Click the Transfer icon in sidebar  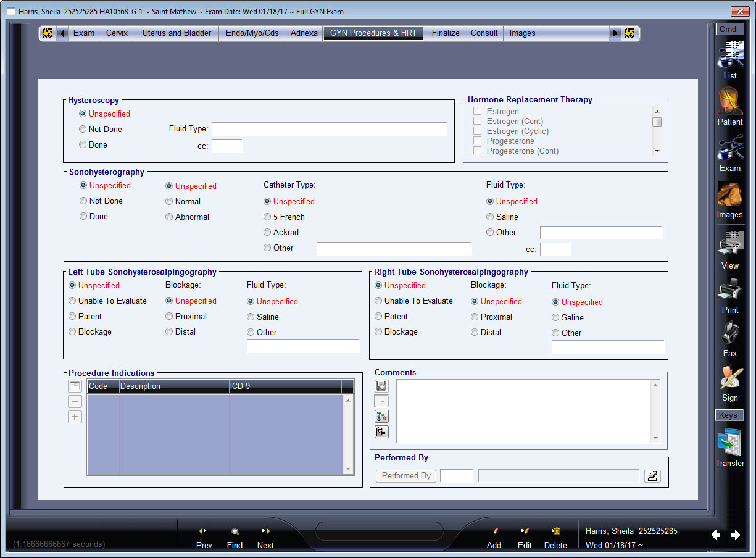(x=730, y=443)
